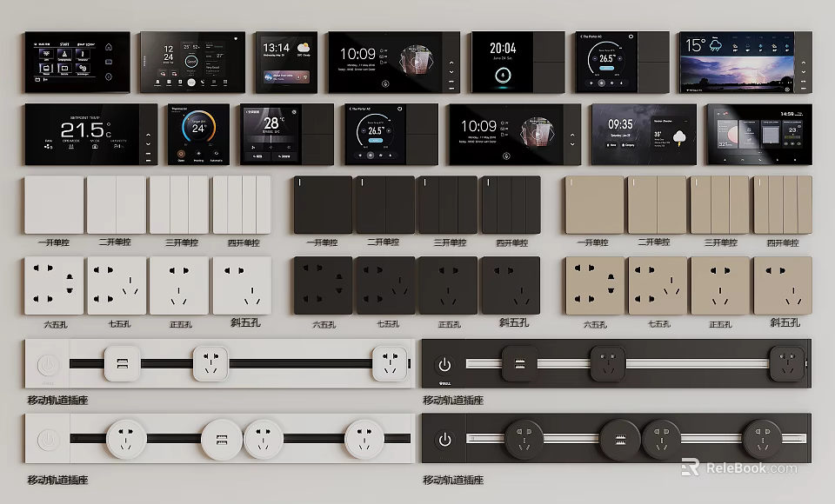Image resolution: width=835 pixels, height=504 pixels.
Task: Toggle the black 三开单控 switch plate
Action: (x=448, y=205)
